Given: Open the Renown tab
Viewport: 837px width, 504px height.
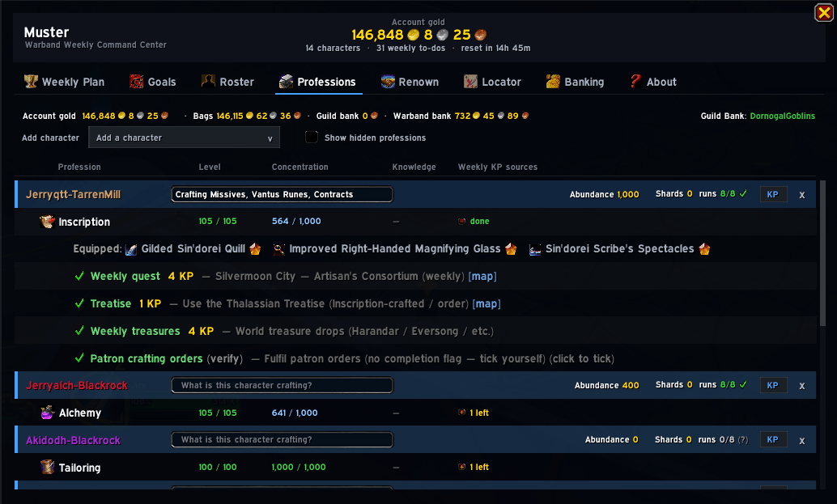Looking at the screenshot, I should (410, 82).
